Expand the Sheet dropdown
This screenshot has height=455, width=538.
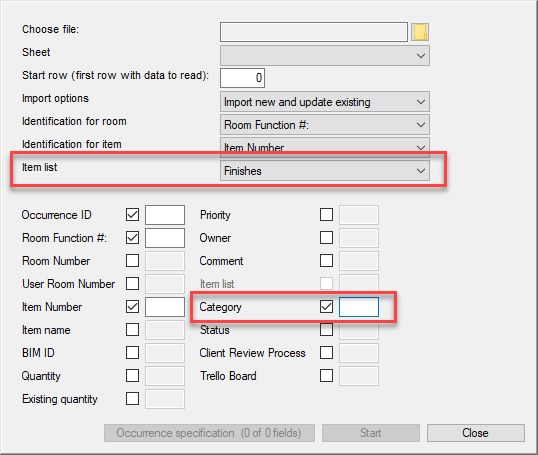click(x=325, y=56)
